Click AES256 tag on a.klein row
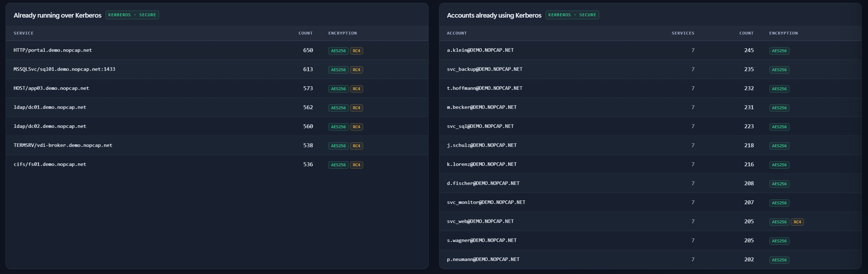 tap(779, 51)
